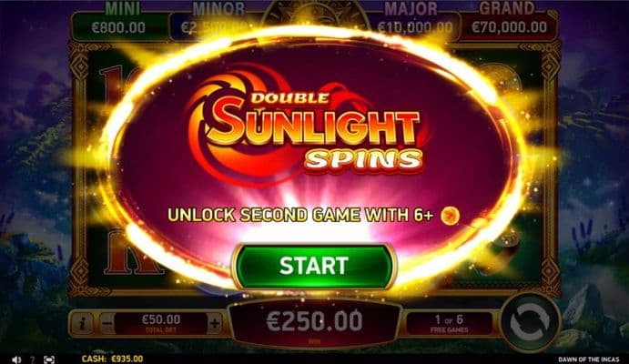Click the green START button
Image resolution: width=629 pixels, height=364 pixels.
pos(314,266)
